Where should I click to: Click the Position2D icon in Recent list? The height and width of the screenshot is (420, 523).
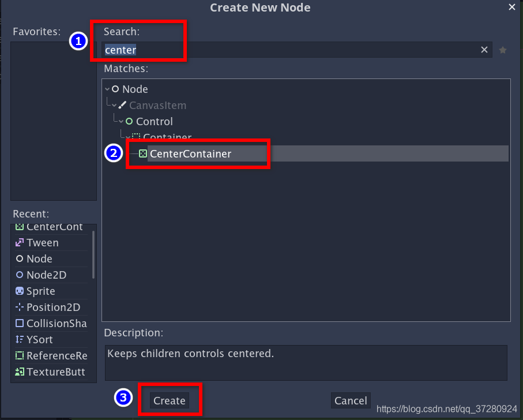pos(20,307)
